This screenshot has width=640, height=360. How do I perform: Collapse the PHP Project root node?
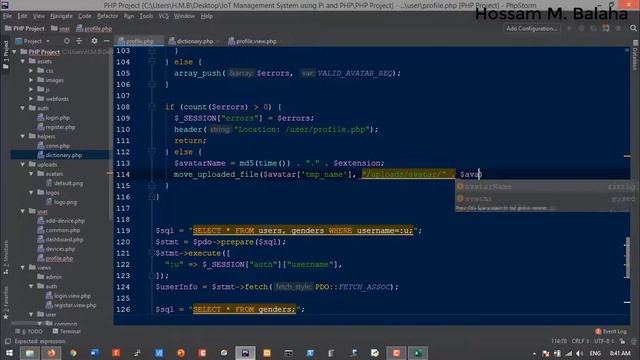(15, 52)
